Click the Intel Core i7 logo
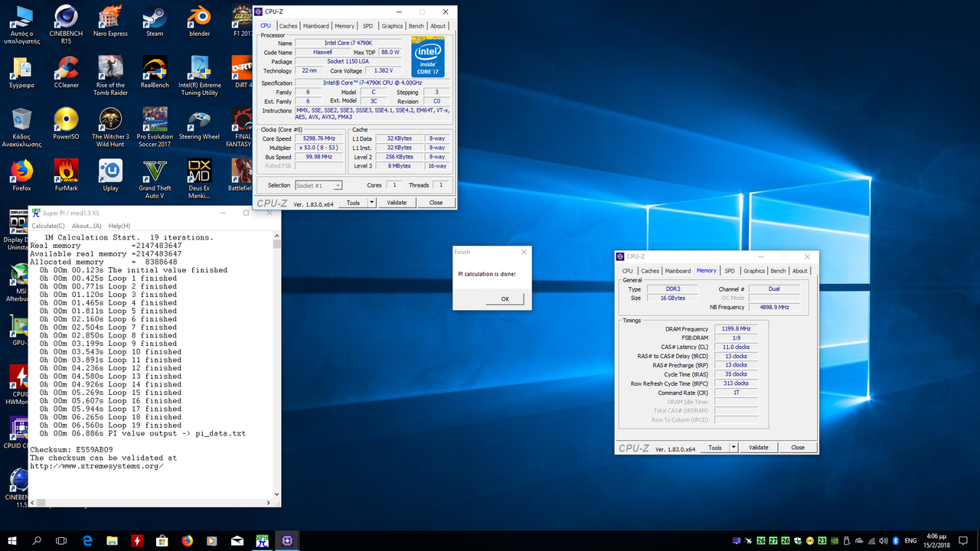Image resolution: width=980 pixels, height=551 pixels. [x=428, y=57]
